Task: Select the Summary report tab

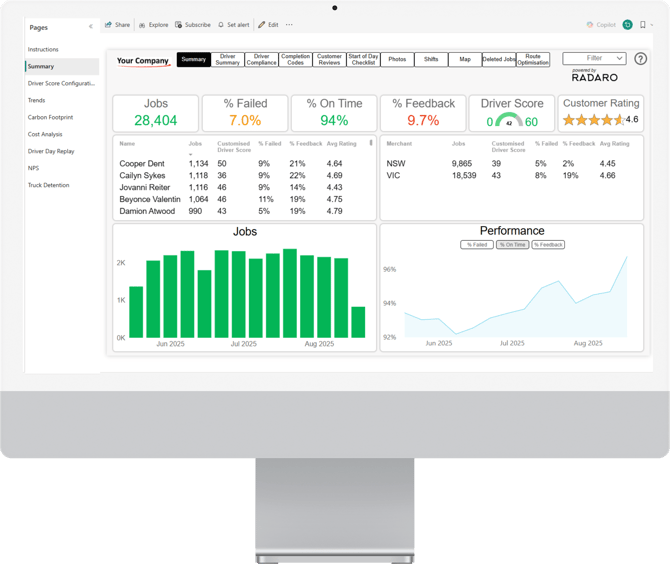Action: (x=194, y=59)
